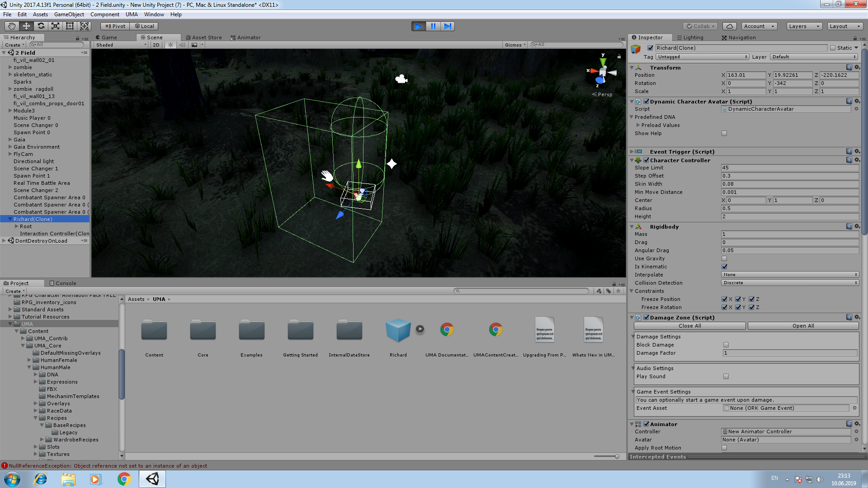Open Shaded draw mode dropdown

point(121,45)
